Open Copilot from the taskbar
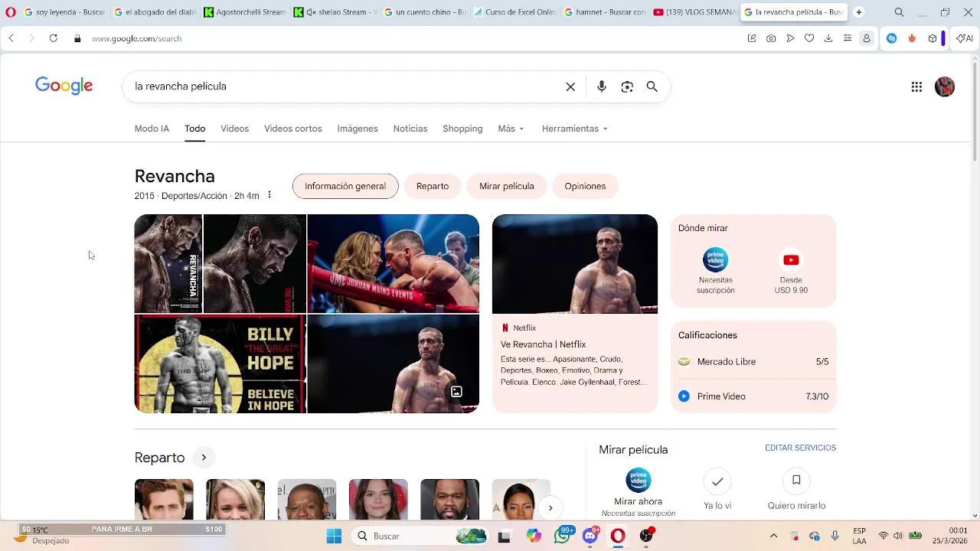Viewport: 980px width, 551px height. point(534,536)
